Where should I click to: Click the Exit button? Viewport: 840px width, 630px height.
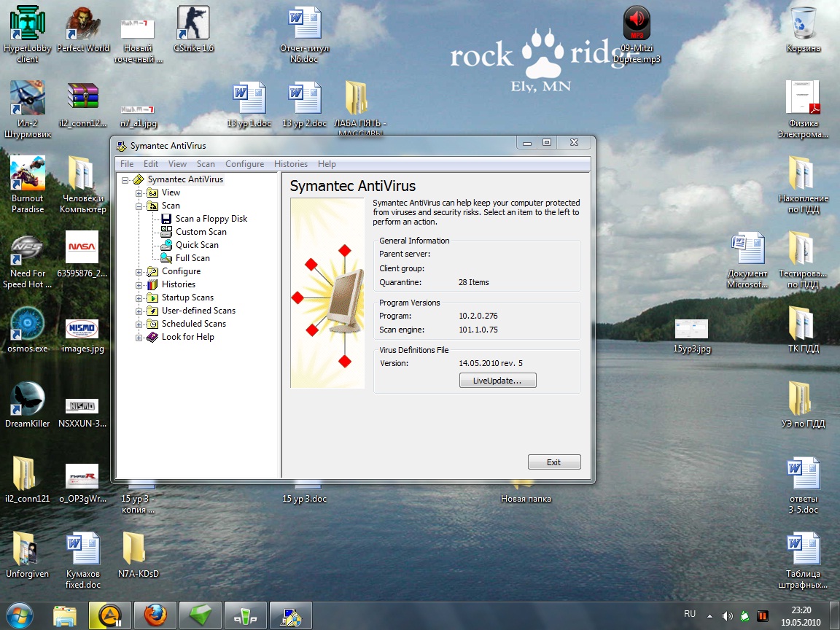[554, 462]
